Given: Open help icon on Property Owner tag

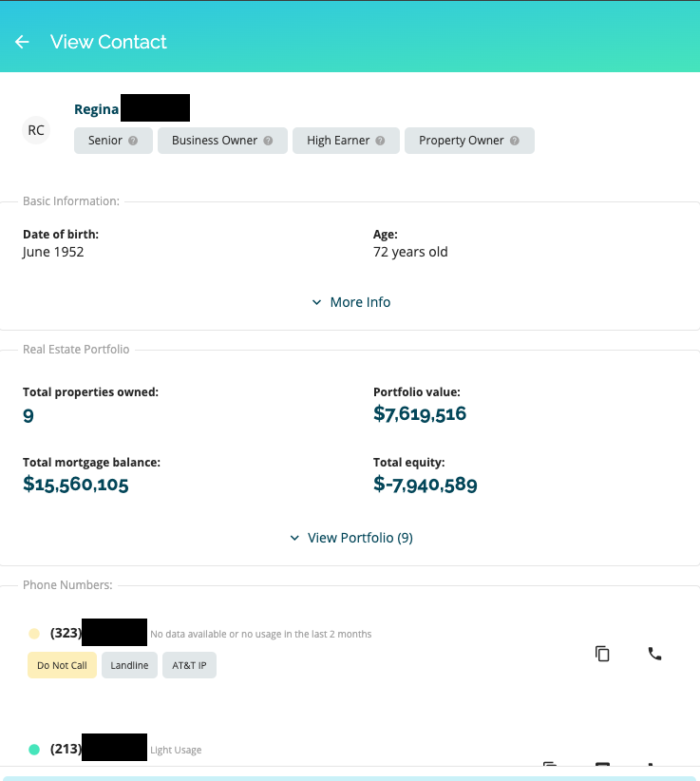Looking at the screenshot, I should click(514, 141).
